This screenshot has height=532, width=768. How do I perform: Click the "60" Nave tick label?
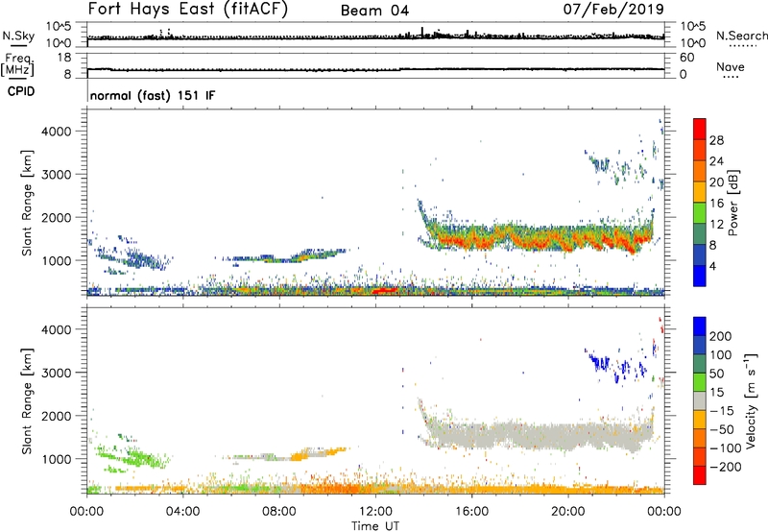[686, 58]
